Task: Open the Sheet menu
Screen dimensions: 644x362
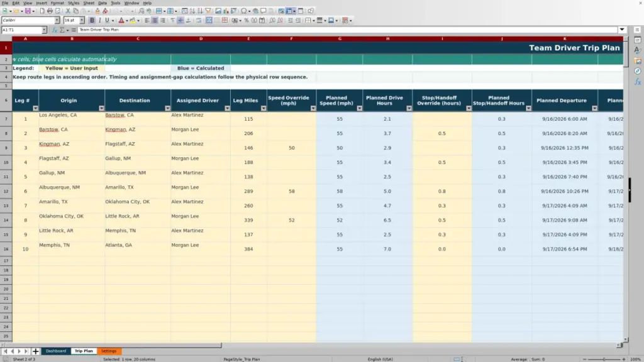Action: [88, 3]
